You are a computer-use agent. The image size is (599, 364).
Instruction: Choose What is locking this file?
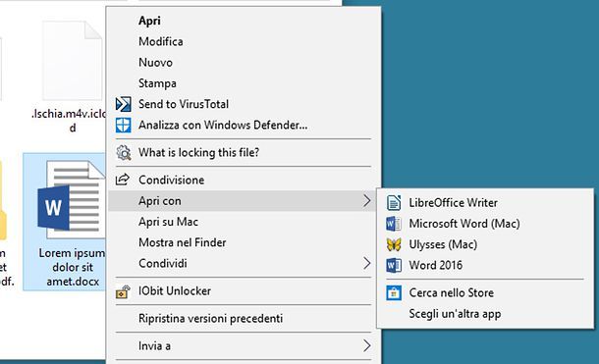pyautogui.click(x=244, y=152)
